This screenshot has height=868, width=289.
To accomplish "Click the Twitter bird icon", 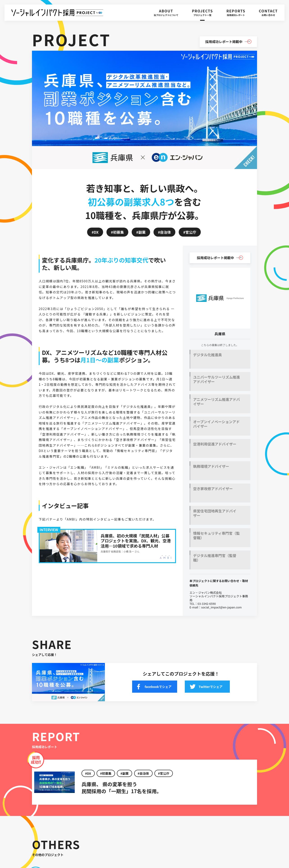I will coord(192,687).
